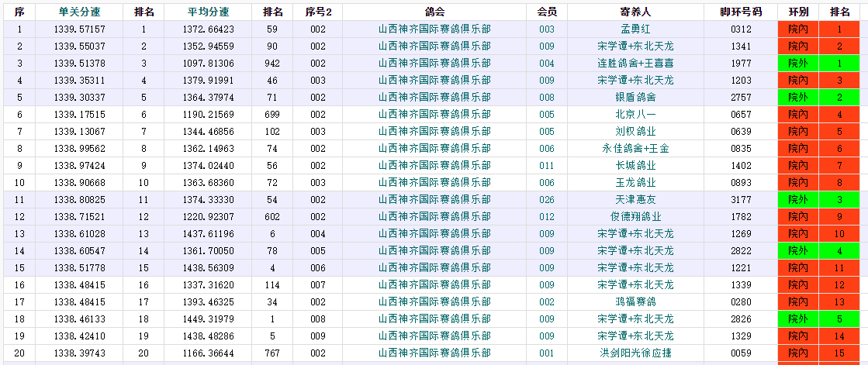Click green 院外 cell in row 3
The height and width of the screenshot is (365, 868).
798,64
